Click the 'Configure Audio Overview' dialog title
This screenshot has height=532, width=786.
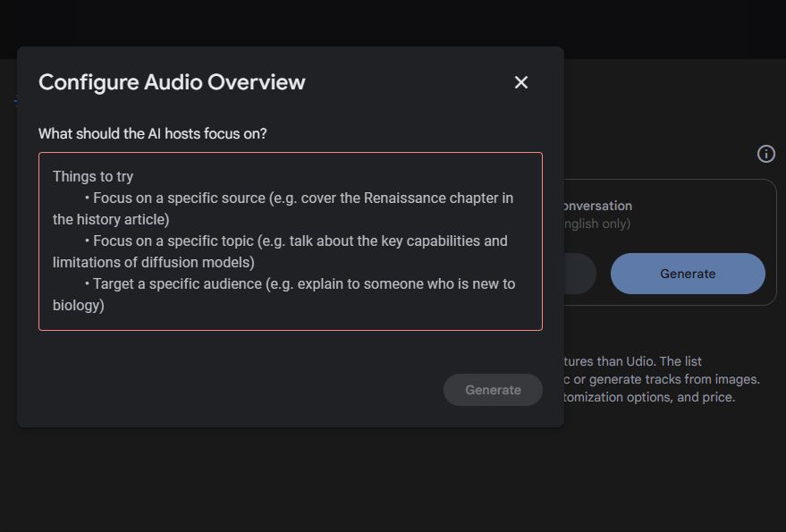click(x=172, y=82)
